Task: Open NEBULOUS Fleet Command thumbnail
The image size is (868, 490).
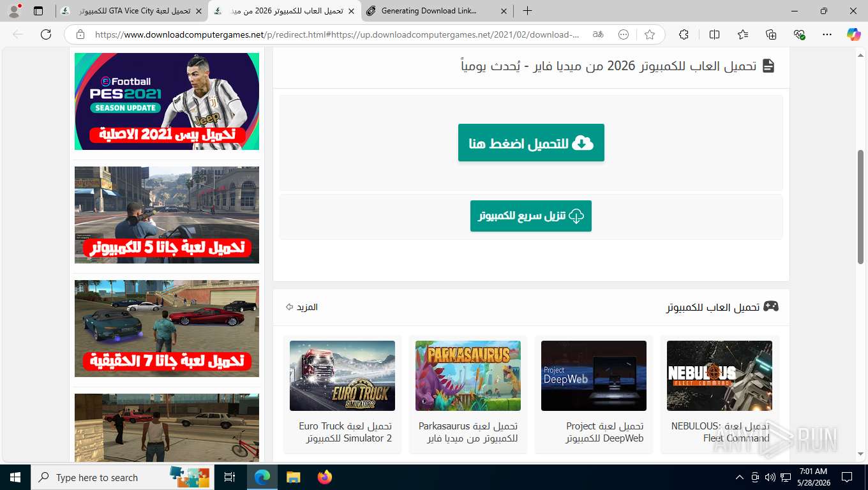Action: (719, 376)
